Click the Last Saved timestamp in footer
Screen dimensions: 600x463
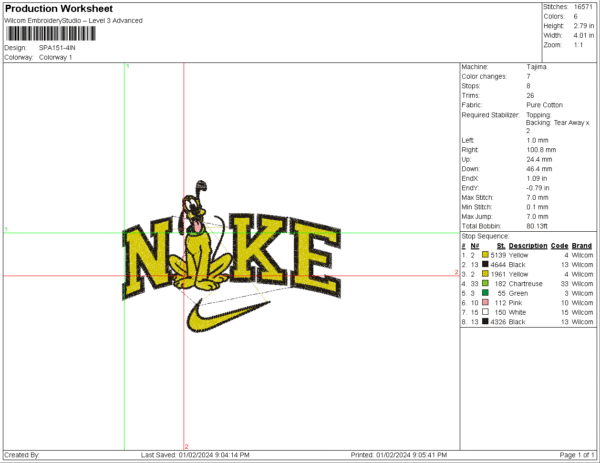[195, 455]
